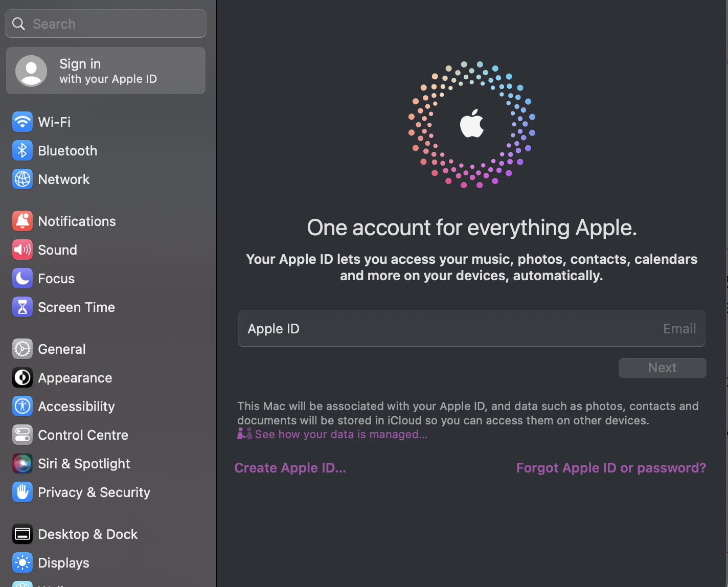Click the Screen Time hourglass icon
Viewport: 728px width, 587px height.
pos(22,307)
